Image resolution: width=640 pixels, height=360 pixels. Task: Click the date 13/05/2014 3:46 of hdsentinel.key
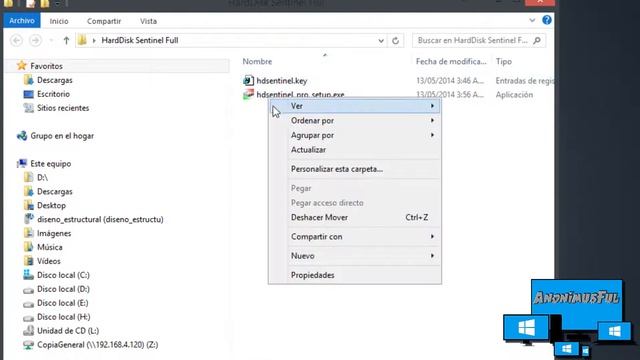pyautogui.click(x=450, y=81)
